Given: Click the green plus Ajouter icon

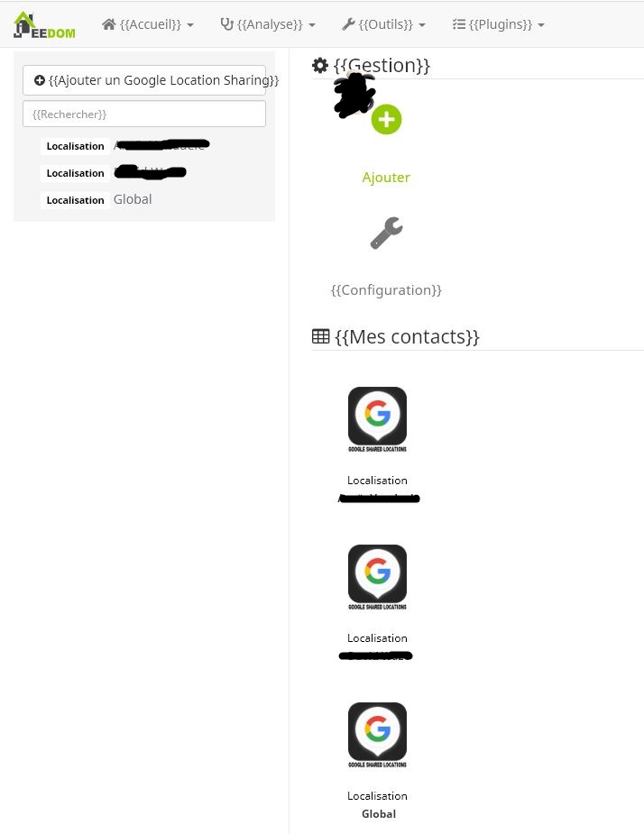Looking at the screenshot, I should pos(386,119).
